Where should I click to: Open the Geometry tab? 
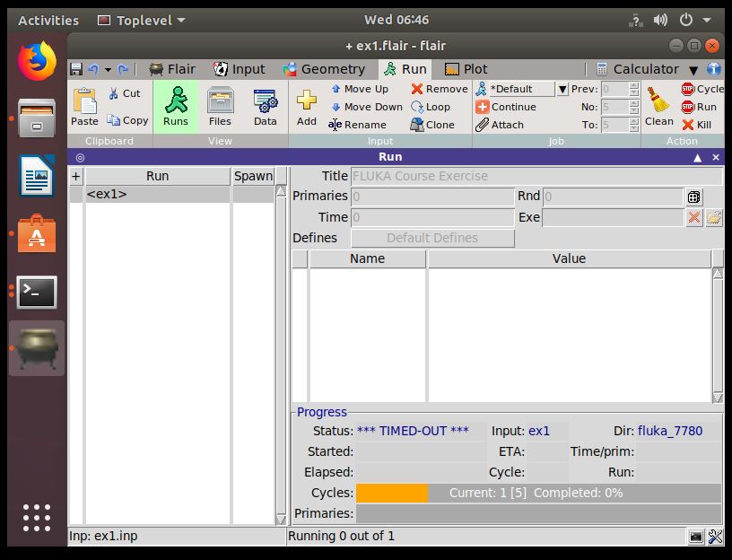tap(324, 69)
